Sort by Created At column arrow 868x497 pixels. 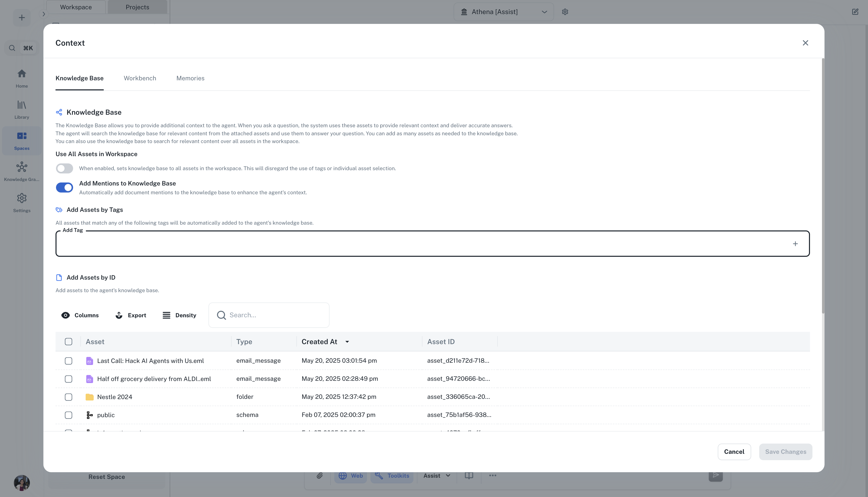pyautogui.click(x=347, y=342)
